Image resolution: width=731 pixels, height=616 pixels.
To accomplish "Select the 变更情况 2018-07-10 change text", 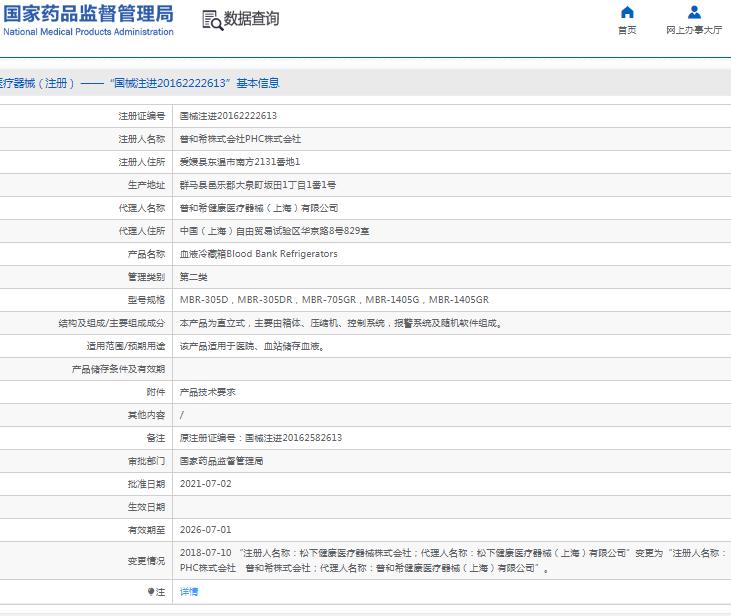I will 453,561.
